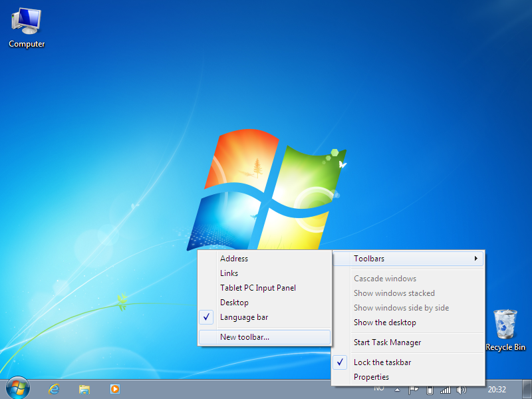
Task: Click the 20:32 taskbar clock
Action: pos(497,390)
